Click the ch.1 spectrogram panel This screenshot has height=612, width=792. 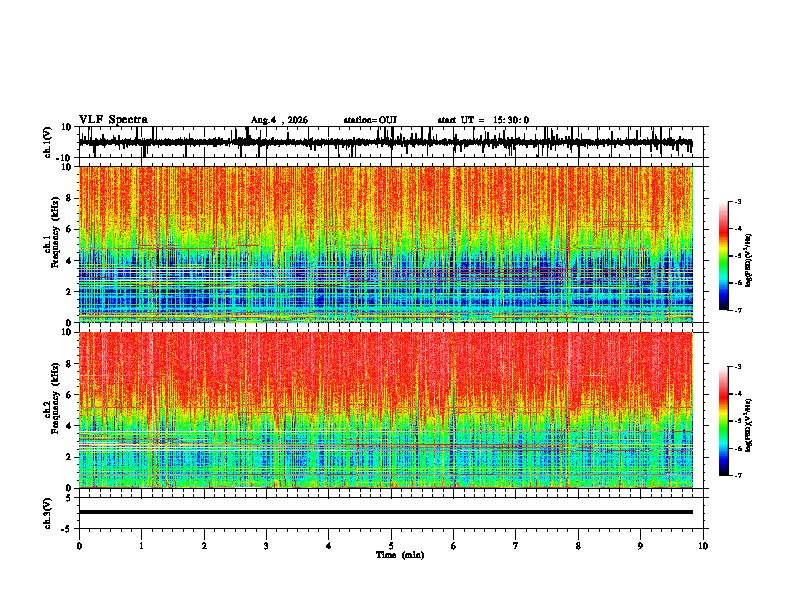click(386, 244)
